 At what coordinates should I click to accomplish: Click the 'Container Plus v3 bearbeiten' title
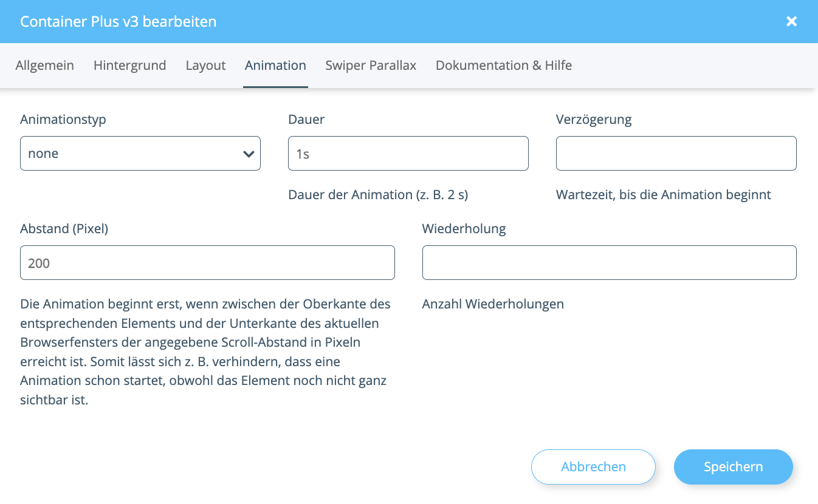[119, 22]
